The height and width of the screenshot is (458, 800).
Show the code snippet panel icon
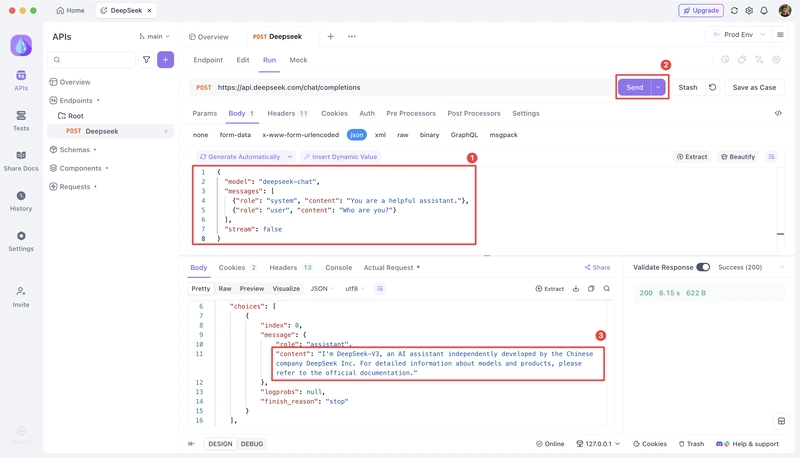(778, 113)
